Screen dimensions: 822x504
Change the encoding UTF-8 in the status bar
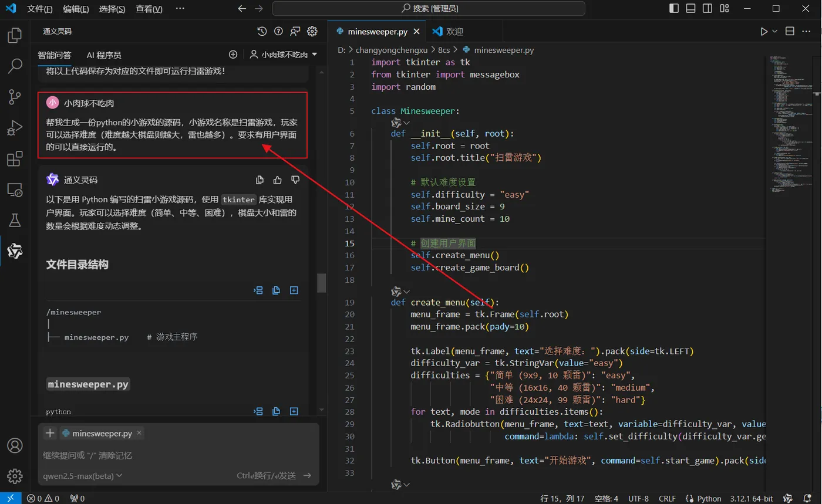tap(638, 498)
